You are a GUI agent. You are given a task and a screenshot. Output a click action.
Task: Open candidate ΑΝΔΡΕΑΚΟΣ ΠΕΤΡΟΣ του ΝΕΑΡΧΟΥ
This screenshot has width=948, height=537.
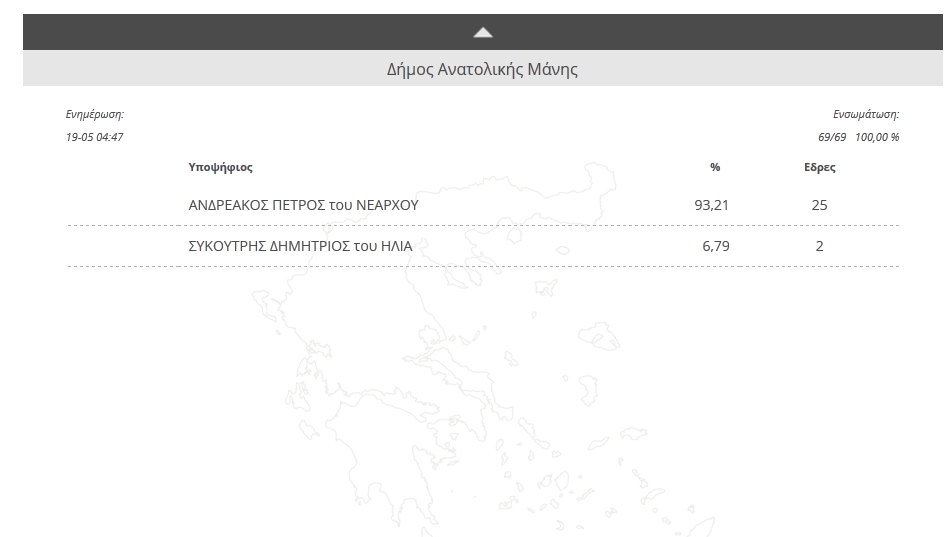[x=304, y=205]
